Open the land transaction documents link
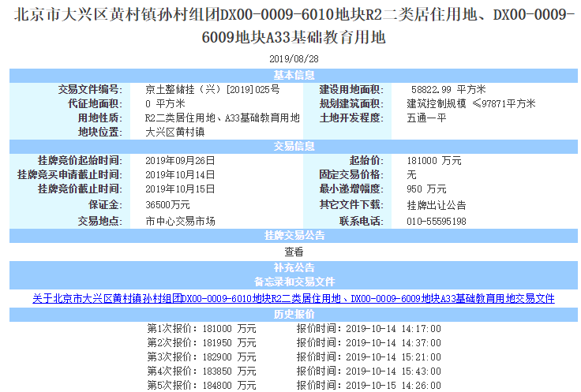This screenshot has height=392, width=581. click(294, 298)
